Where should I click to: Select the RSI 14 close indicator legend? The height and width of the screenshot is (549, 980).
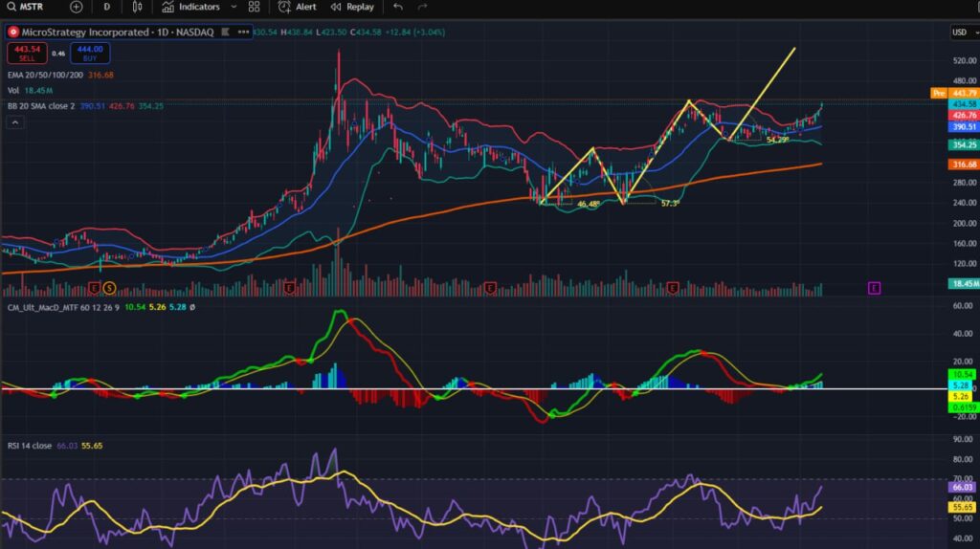[x=30, y=446]
